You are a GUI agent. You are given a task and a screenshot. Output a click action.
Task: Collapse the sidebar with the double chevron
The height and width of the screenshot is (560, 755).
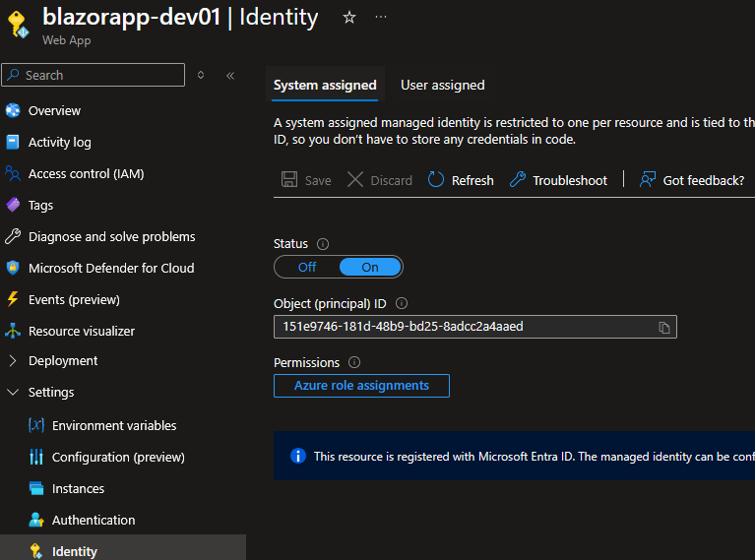point(230,76)
